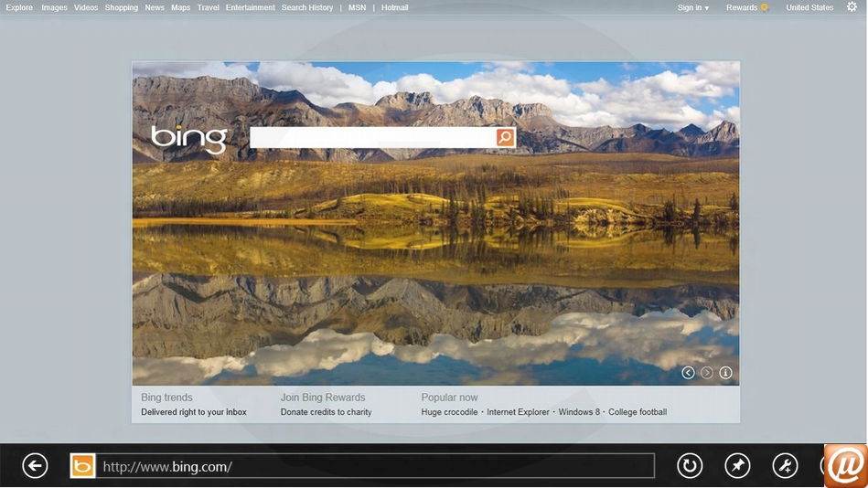Click Donate credits to charity
This screenshot has width=868, height=488.
point(326,412)
